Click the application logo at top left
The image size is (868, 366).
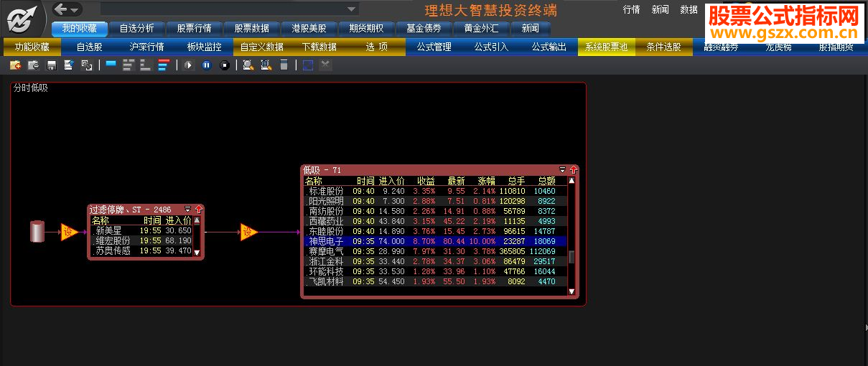click(x=24, y=18)
